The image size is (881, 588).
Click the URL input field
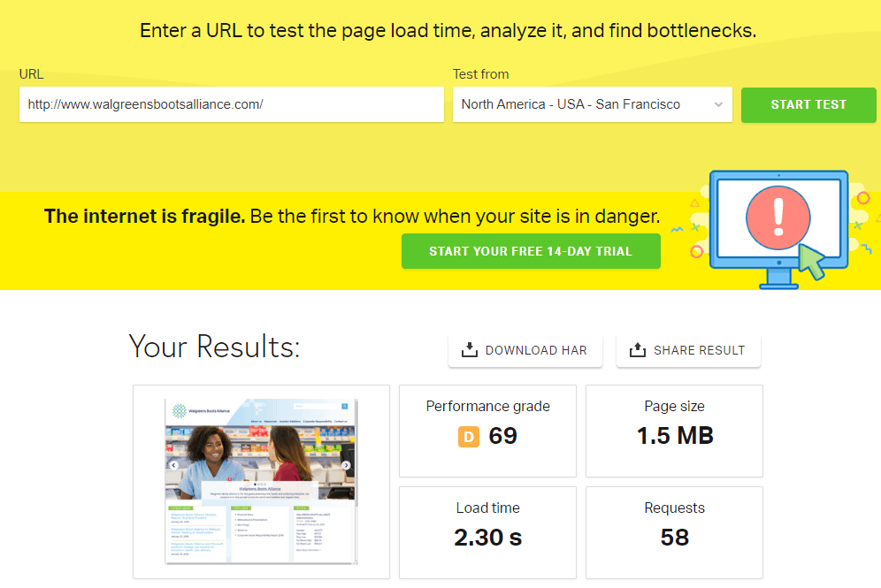(231, 104)
